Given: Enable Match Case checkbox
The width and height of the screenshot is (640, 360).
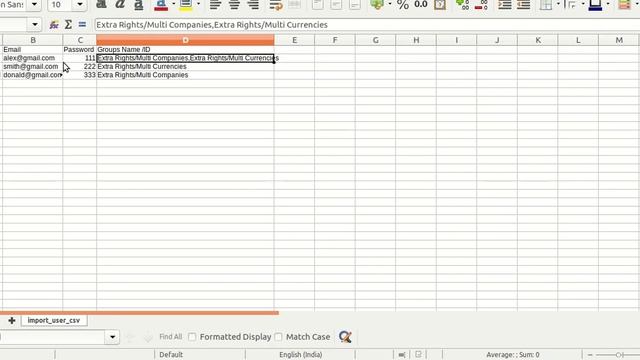Looking at the screenshot, I should [278, 337].
